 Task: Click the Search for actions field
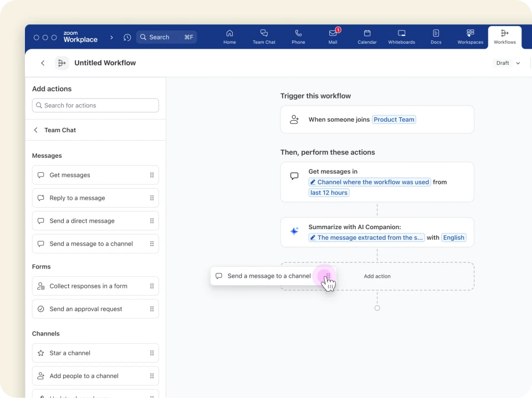[x=95, y=105]
